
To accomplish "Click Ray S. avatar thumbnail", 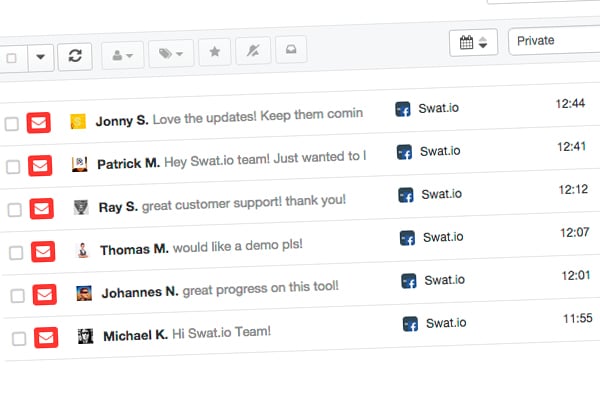I will tap(81, 207).
